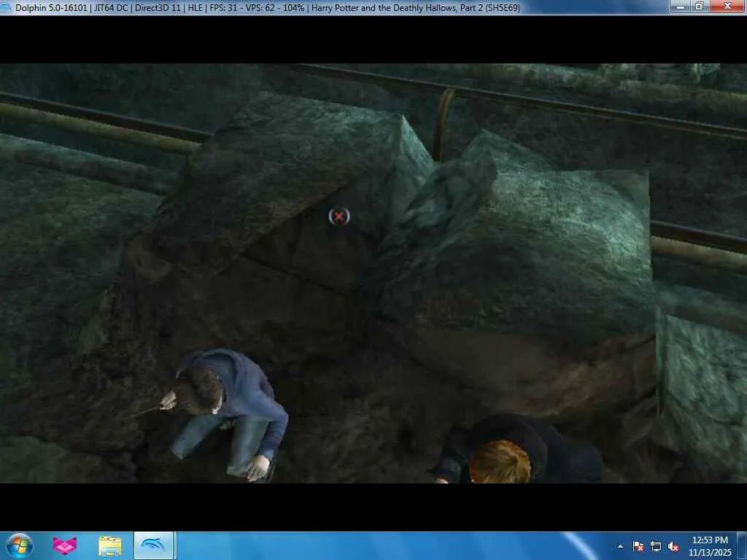Click the red X targeting reticle in game

pos(339,217)
